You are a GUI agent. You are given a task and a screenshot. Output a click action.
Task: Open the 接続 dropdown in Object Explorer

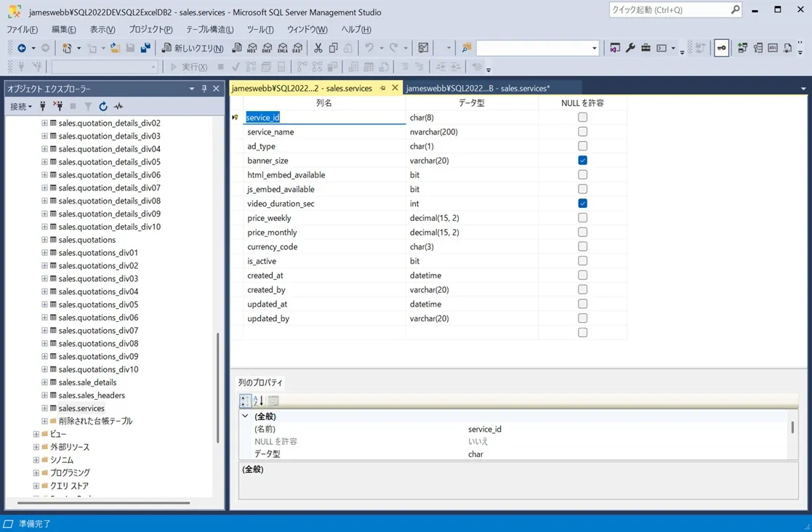pos(20,106)
